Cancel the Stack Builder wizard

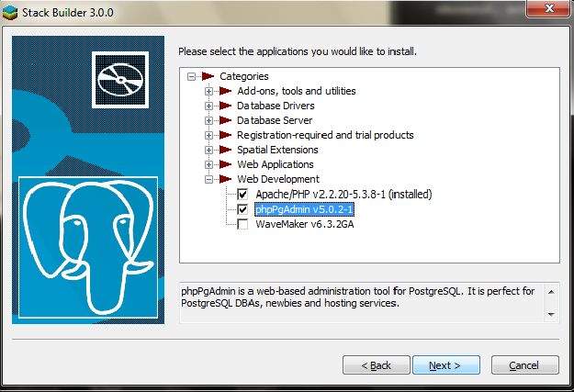pyautogui.click(x=525, y=364)
